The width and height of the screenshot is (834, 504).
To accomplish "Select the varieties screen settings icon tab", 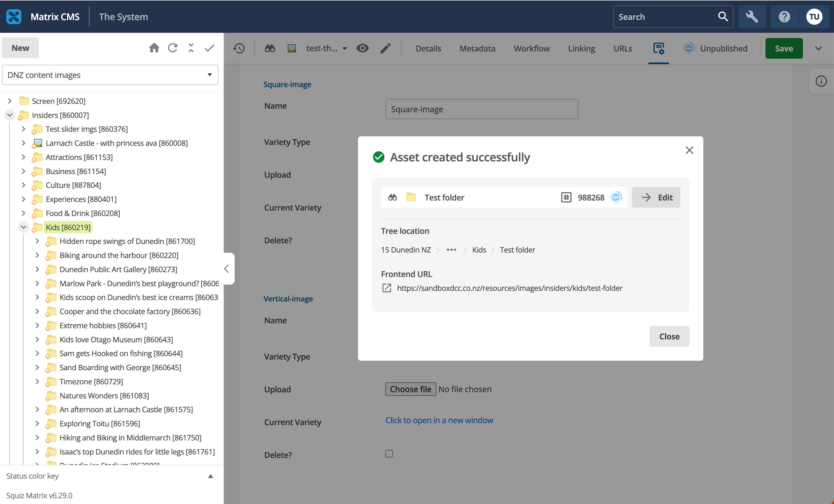I will [x=658, y=48].
